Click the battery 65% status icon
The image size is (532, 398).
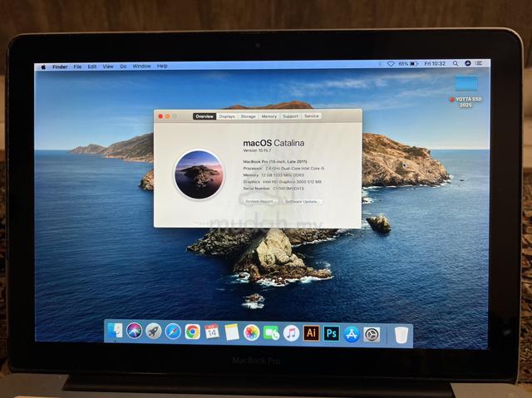click(408, 63)
